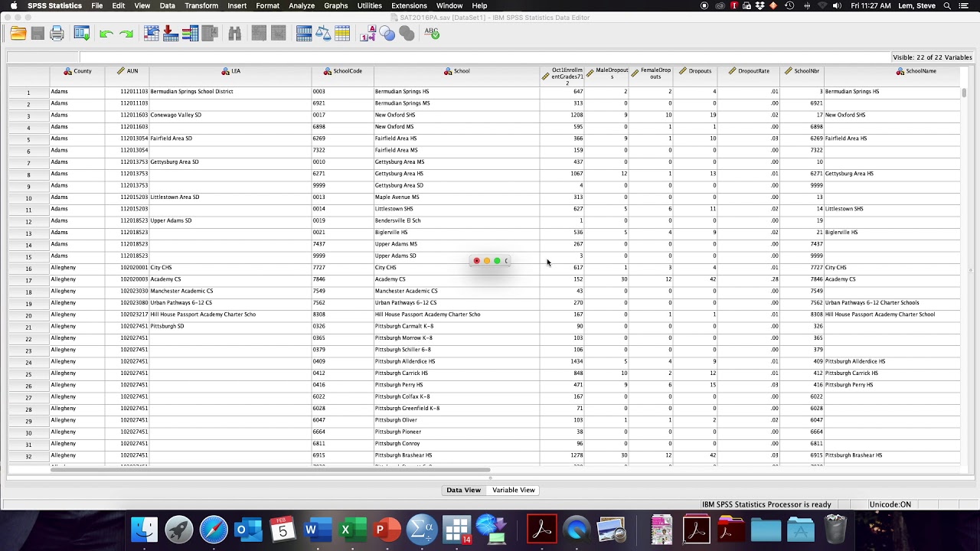Screen dimensions: 980x551
Task: Open Split File toolbar icon
Action: pos(304,33)
